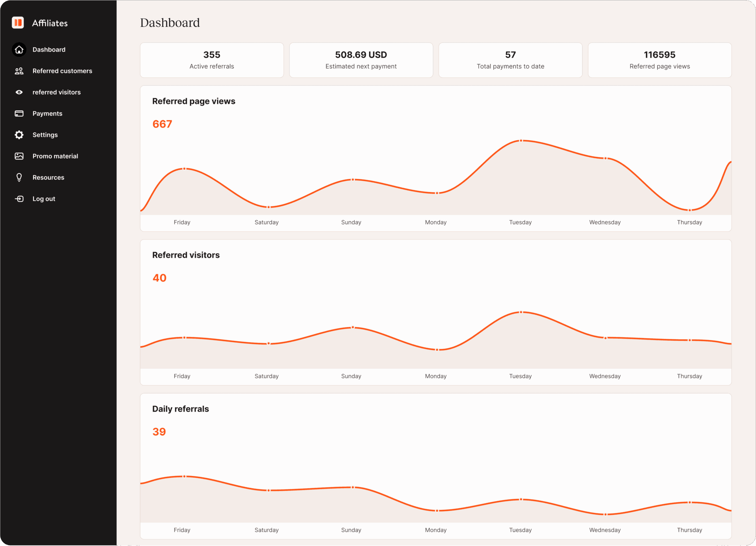756x546 pixels.
Task: Click the Total payments to date card
Action: pos(510,60)
